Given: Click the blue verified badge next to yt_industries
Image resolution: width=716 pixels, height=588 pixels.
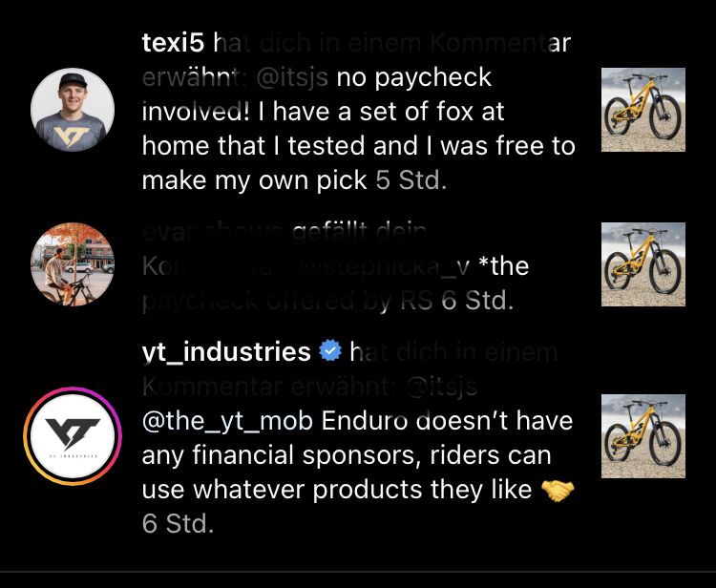Looking at the screenshot, I should 330,352.
